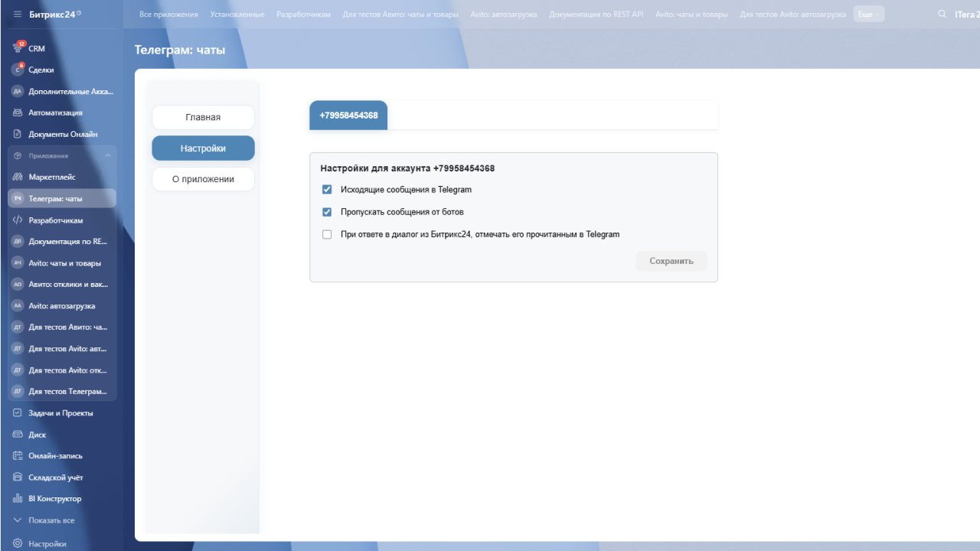The image size is (980, 551).
Task: Click the search magnifier icon in top bar
Action: [x=942, y=15]
